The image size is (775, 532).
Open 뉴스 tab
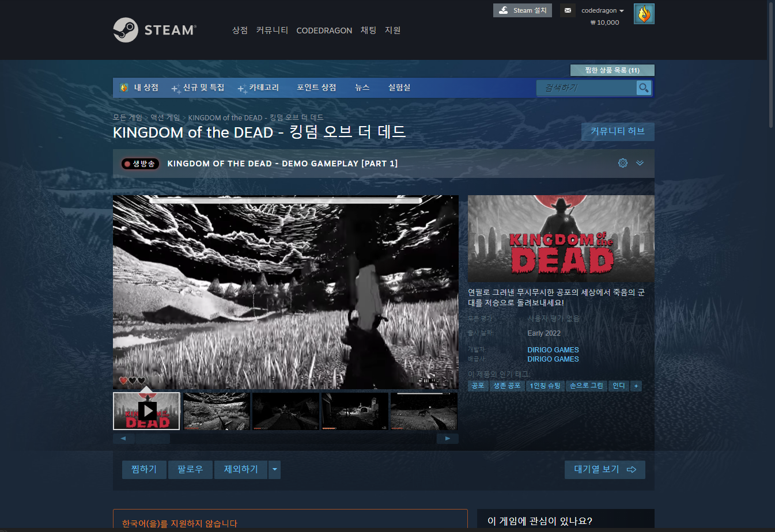point(362,88)
